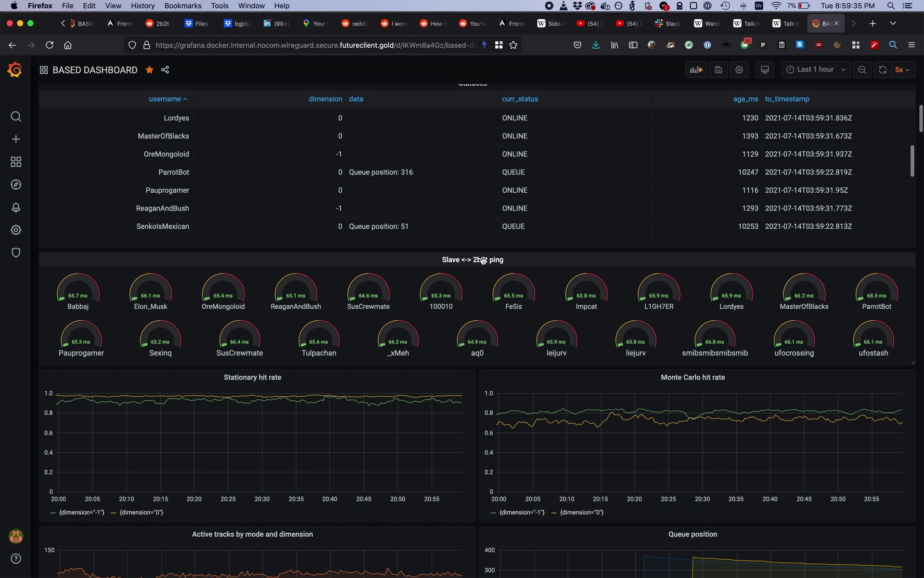The image size is (924, 578).
Task: Click the Statuses table inner scrollbar
Action: click(x=912, y=161)
